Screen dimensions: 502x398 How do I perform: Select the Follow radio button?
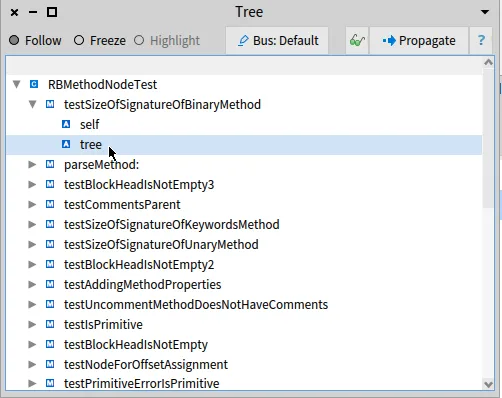pos(14,41)
